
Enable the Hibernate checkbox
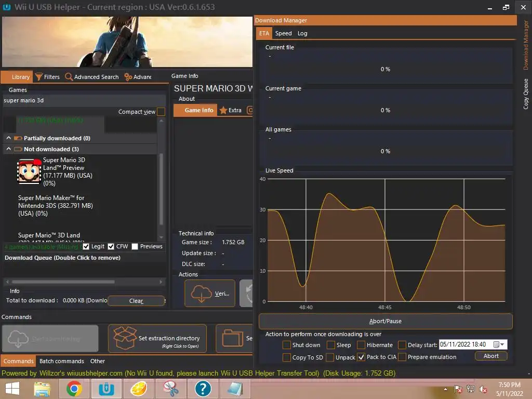click(x=361, y=345)
